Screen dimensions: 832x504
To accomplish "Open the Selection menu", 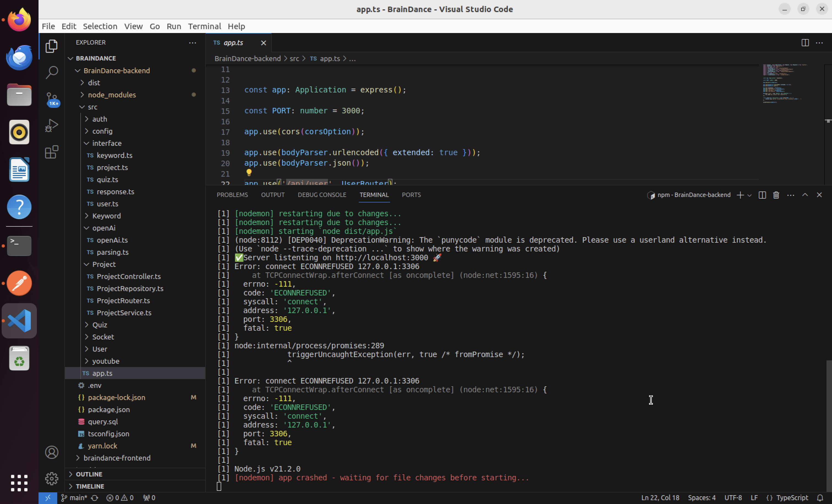I will 100,26.
